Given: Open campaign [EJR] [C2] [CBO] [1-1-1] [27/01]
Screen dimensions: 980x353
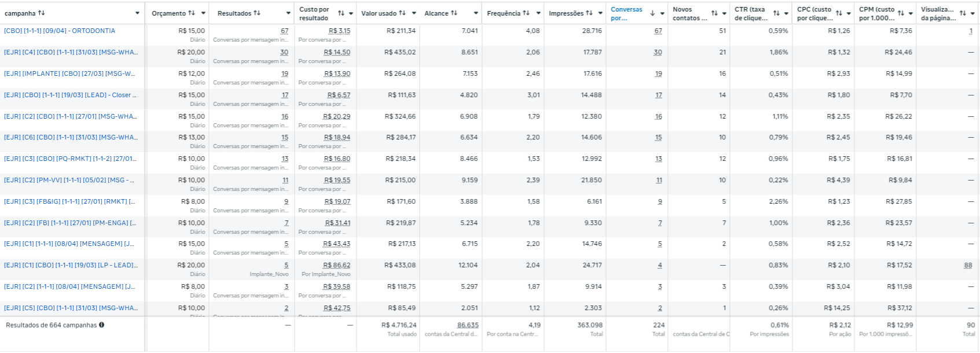Looking at the screenshot, I should pos(71,116).
